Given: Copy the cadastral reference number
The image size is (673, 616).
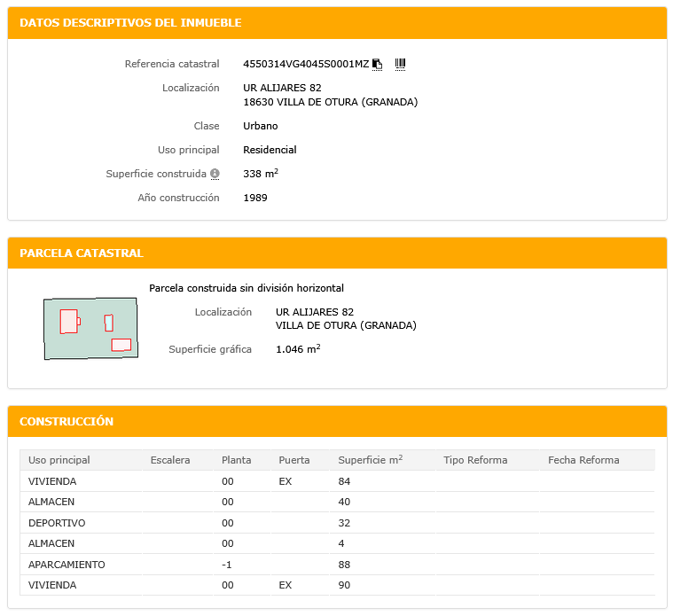Looking at the screenshot, I should pos(377,64).
